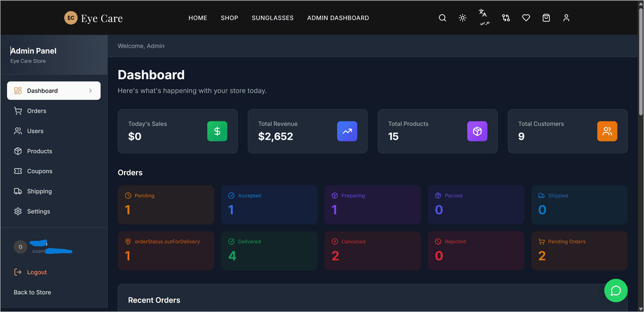The image size is (644, 312).
Task: Open the Delivered orders card
Action: pos(269,251)
